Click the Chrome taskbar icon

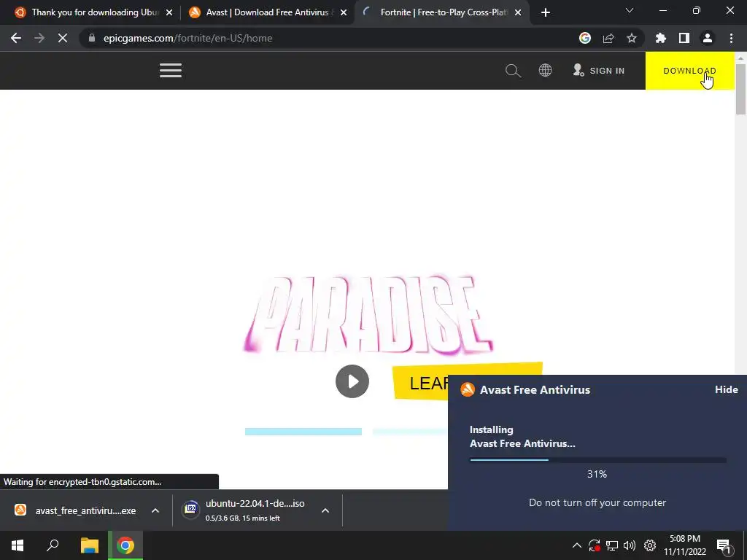tap(125, 545)
